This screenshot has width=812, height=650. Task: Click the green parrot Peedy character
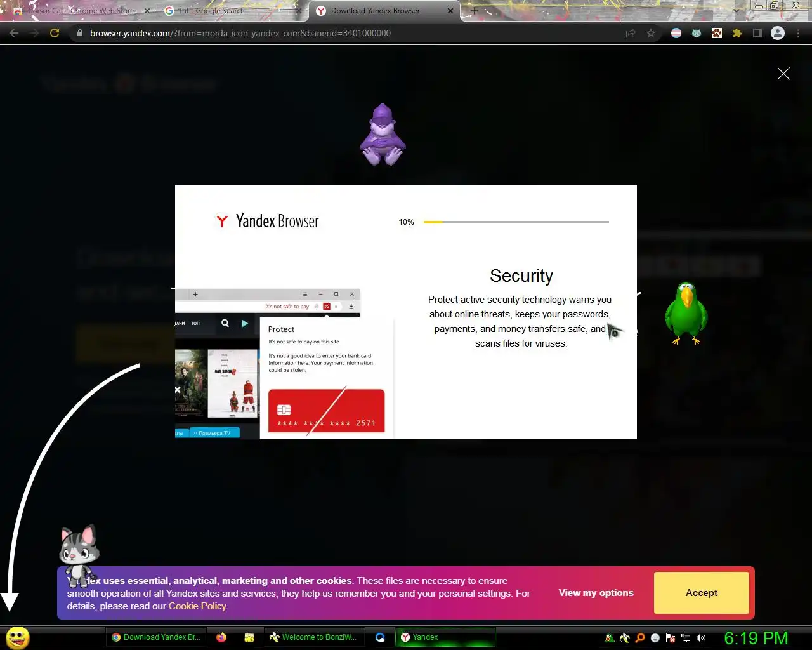686,313
